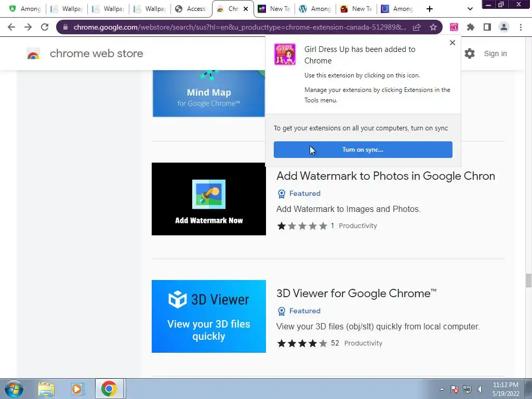Click the site lock icon in address bar

(65, 27)
